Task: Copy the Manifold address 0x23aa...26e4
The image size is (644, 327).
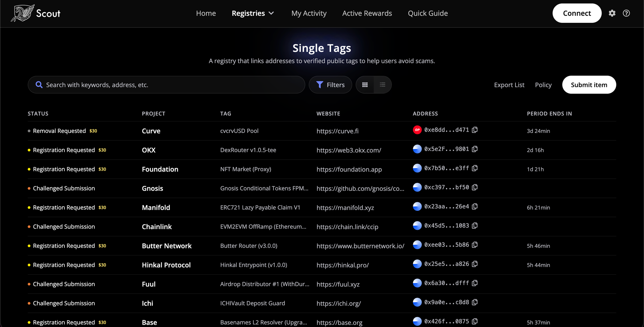Action: (x=475, y=207)
